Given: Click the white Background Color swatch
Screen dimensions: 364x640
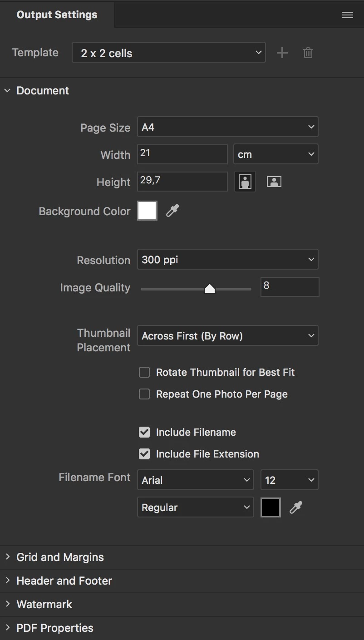Looking at the screenshot, I should pos(148,211).
